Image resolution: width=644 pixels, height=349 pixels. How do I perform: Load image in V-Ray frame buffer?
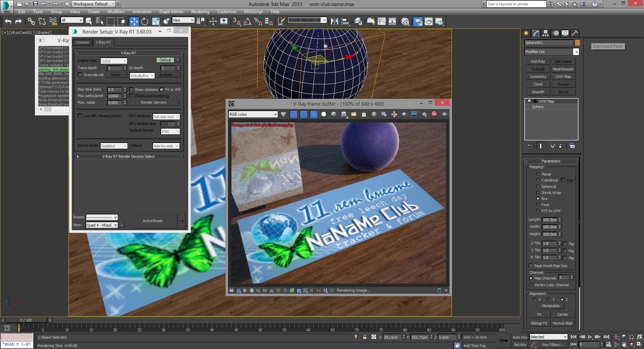[354, 114]
